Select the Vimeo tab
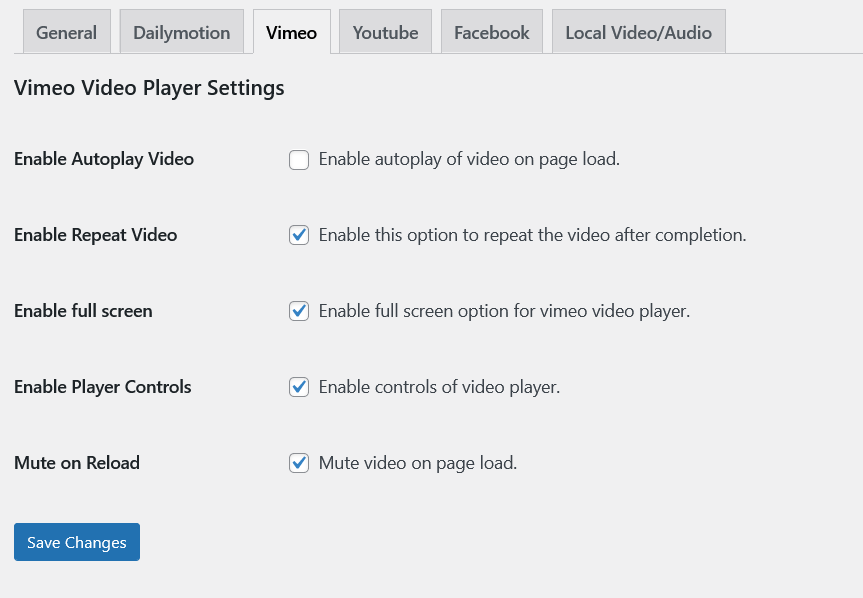Viewport: 863px width, 598px height. (x=291, y=33)
